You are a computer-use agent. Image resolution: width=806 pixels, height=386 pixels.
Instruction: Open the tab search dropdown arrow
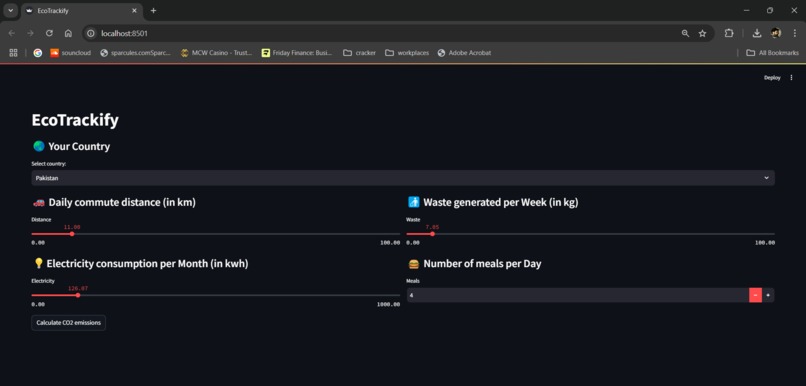pos(10,10)
